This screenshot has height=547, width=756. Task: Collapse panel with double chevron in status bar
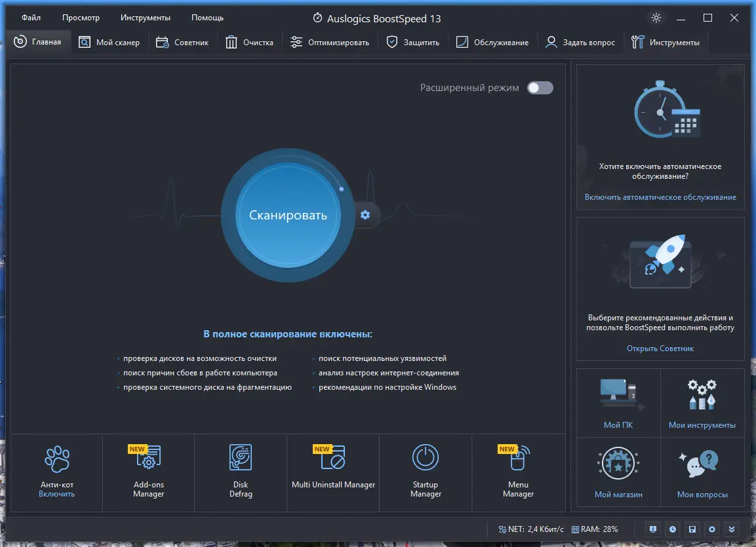pos(732,529)
